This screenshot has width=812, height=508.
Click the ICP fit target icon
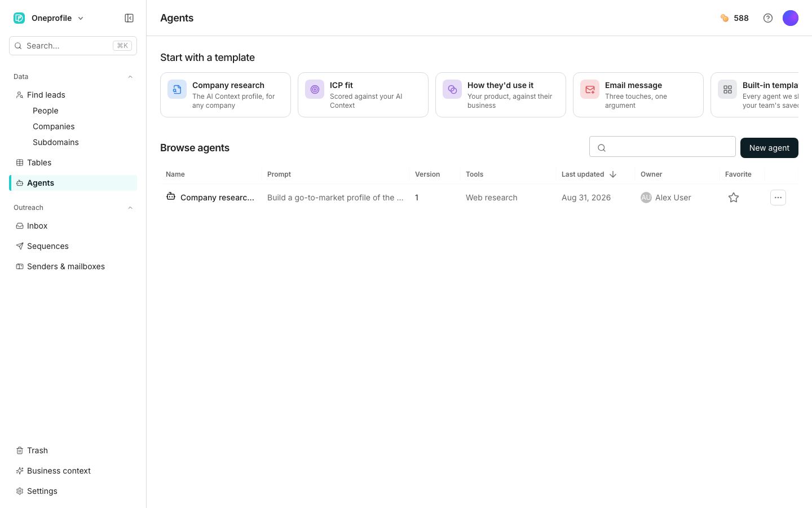315,89
